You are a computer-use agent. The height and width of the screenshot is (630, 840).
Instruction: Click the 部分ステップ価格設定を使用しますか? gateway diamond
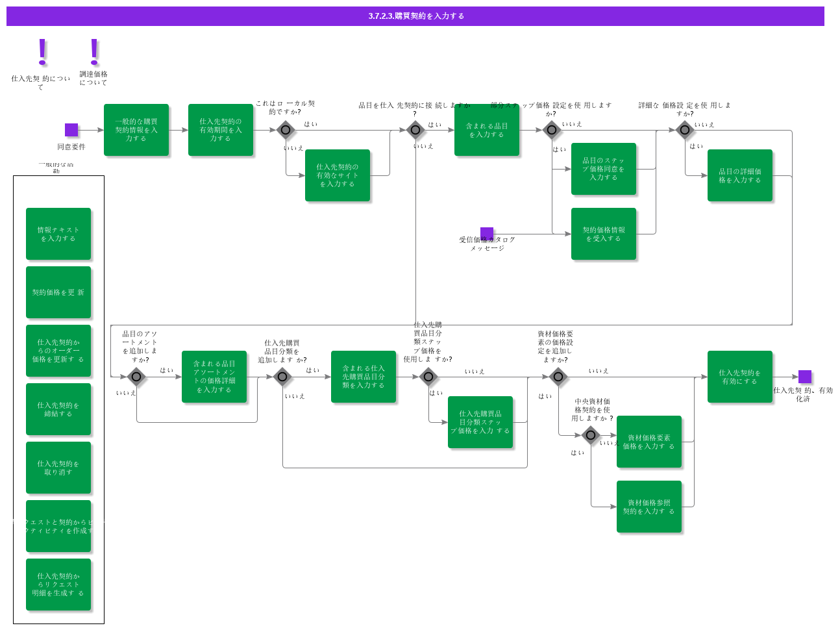[552, 130]
